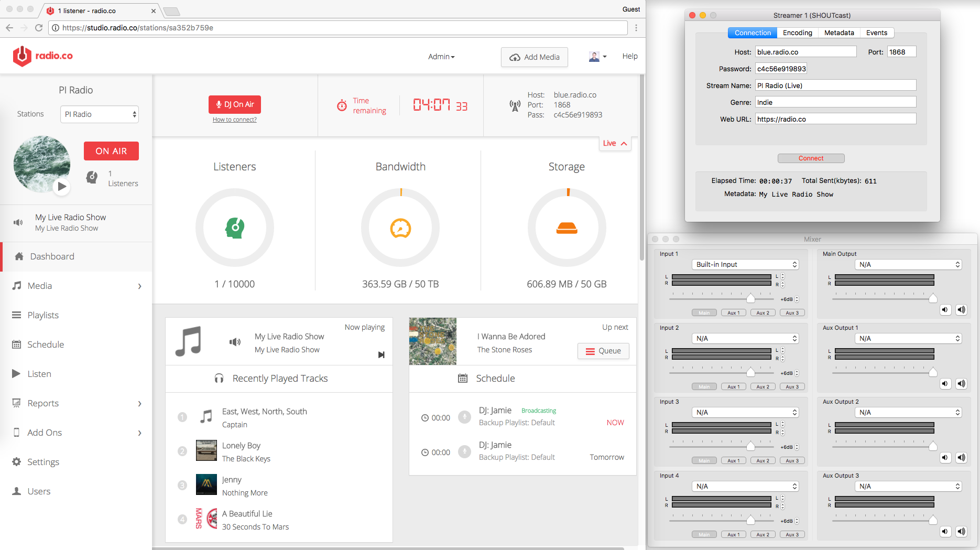Collapse the Live panel chevron
Screen dimensions: 980x550
click(624, 144)
